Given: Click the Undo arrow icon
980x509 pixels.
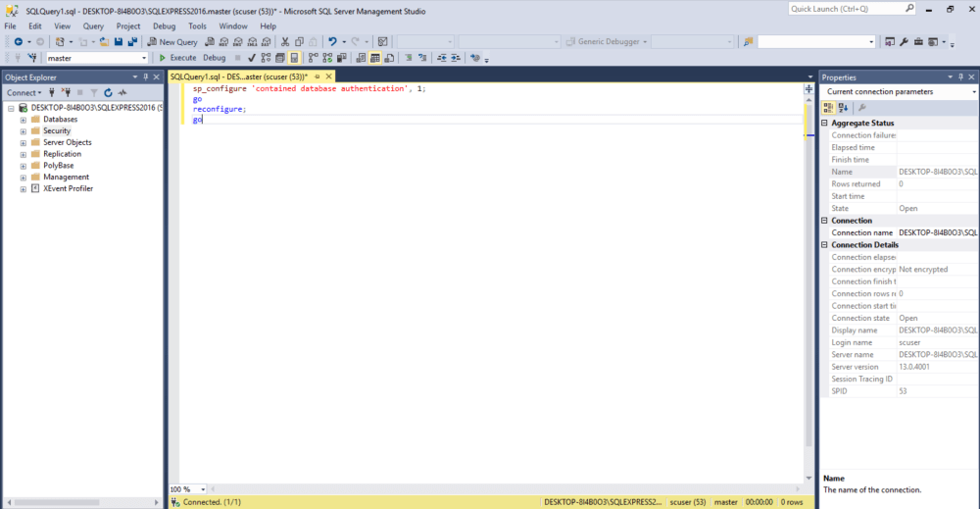Looking at the screenshot, I should 333,42.
